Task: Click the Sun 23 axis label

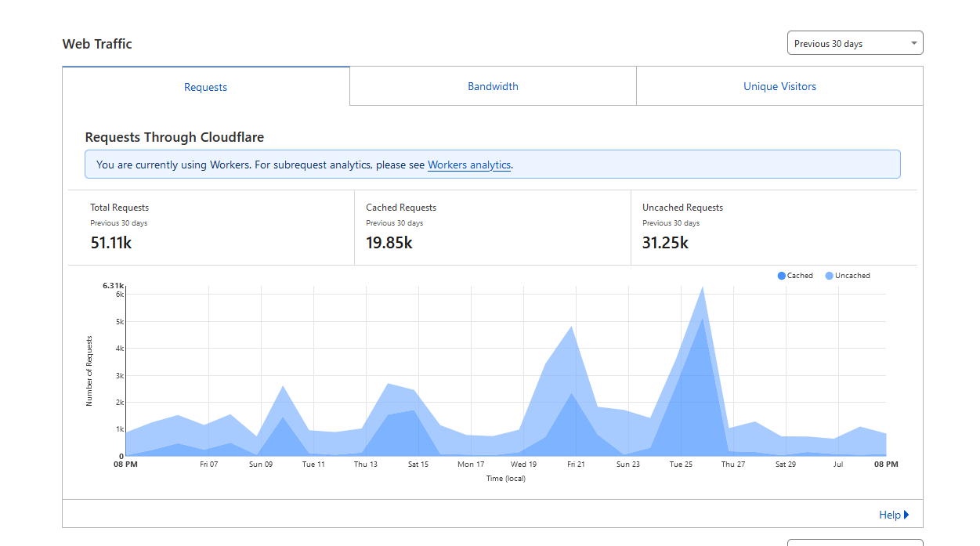Action: click(x=628, y=464)
